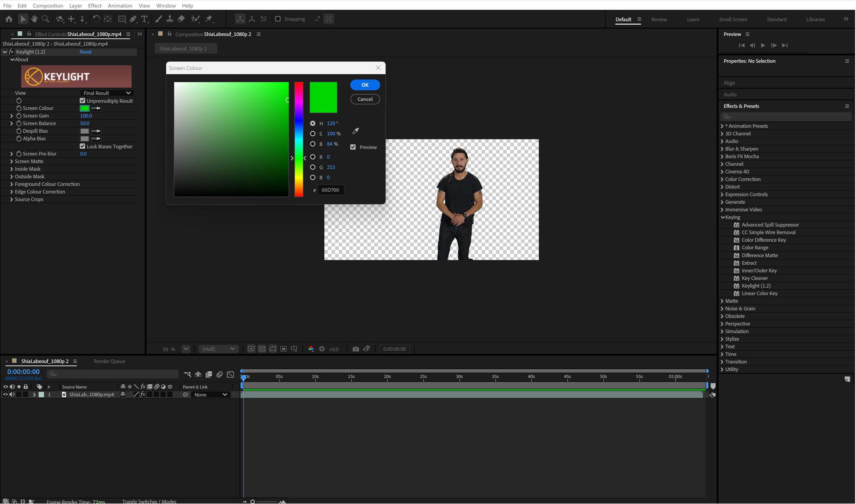
Task: Change the (Half) resolution dropdown
Action: 218,349
